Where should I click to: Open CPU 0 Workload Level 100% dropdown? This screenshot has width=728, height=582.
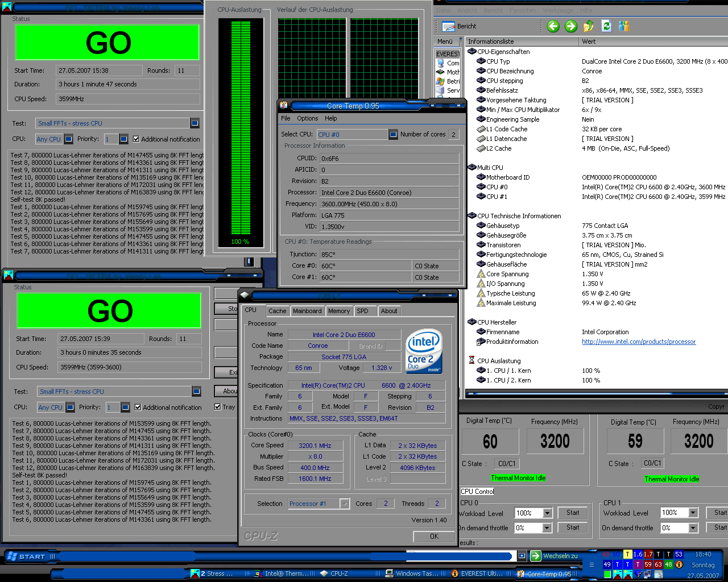pyautogui.click(x=547, y=513)
